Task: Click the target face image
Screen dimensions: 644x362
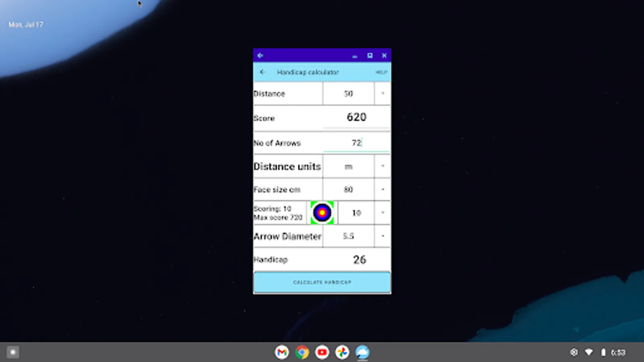Action: pos(322,213)
